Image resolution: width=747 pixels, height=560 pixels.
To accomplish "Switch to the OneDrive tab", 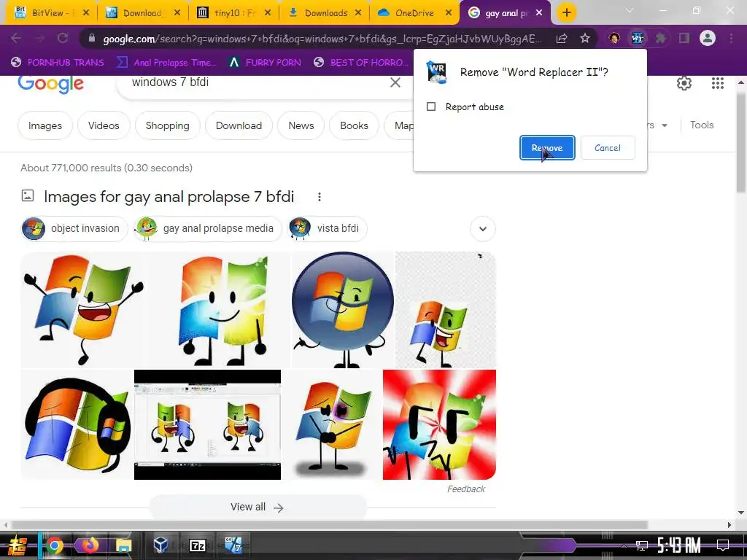I will [414, 13].
